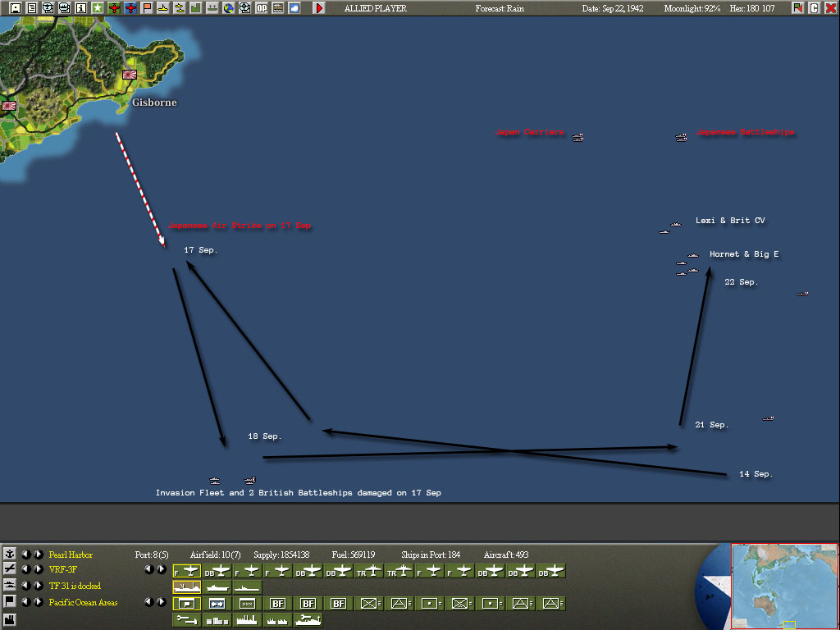Page the air unit icon row left
The height and width of the screenshot is (630, 840).
point(149,569)
